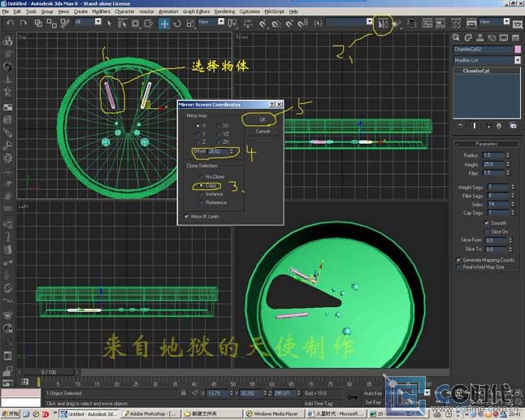
Task: Collapse the Parameters rollout
Action: point(487,144)
